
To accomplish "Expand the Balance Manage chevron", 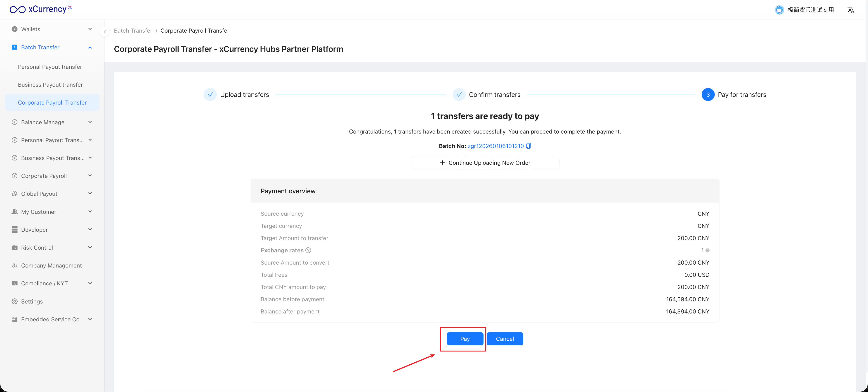I will pos(90,122).
